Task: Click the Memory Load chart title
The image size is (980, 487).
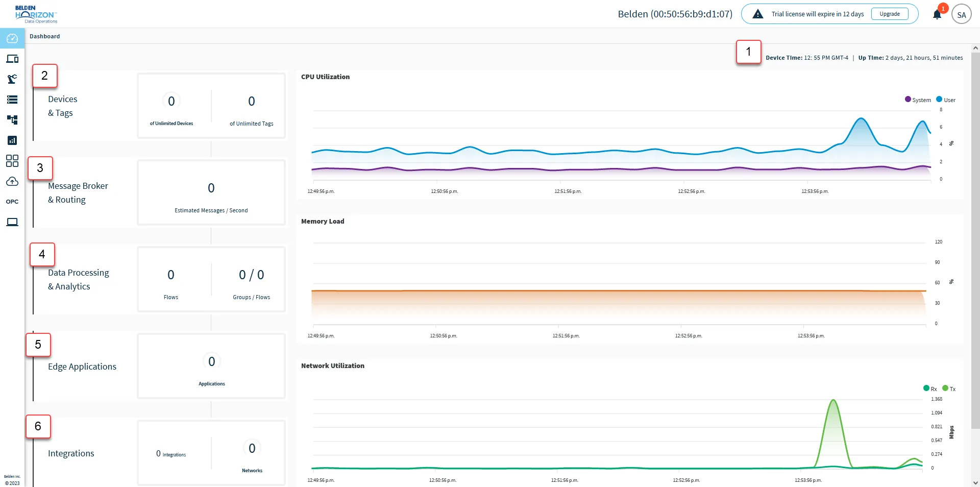Action: tap(323, 221)
